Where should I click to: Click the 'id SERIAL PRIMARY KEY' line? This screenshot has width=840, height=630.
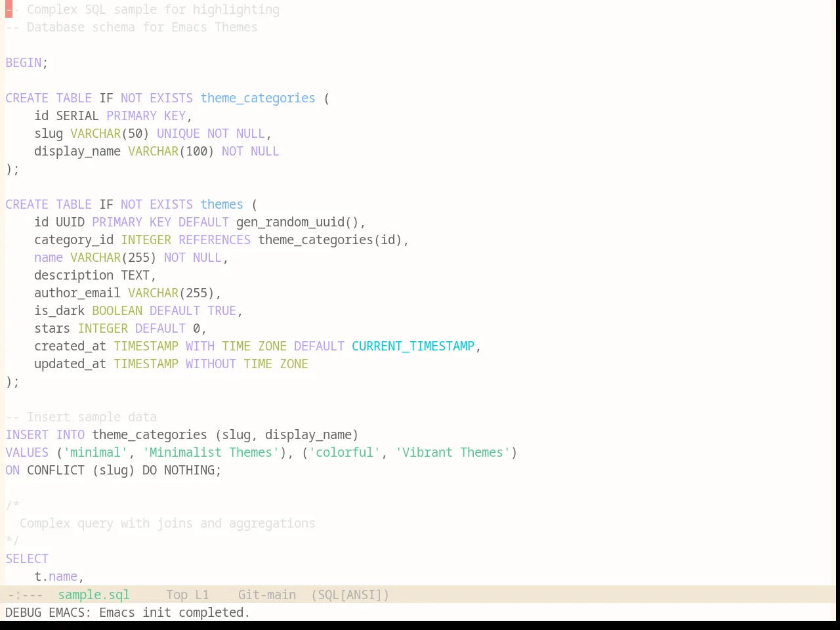113,115
